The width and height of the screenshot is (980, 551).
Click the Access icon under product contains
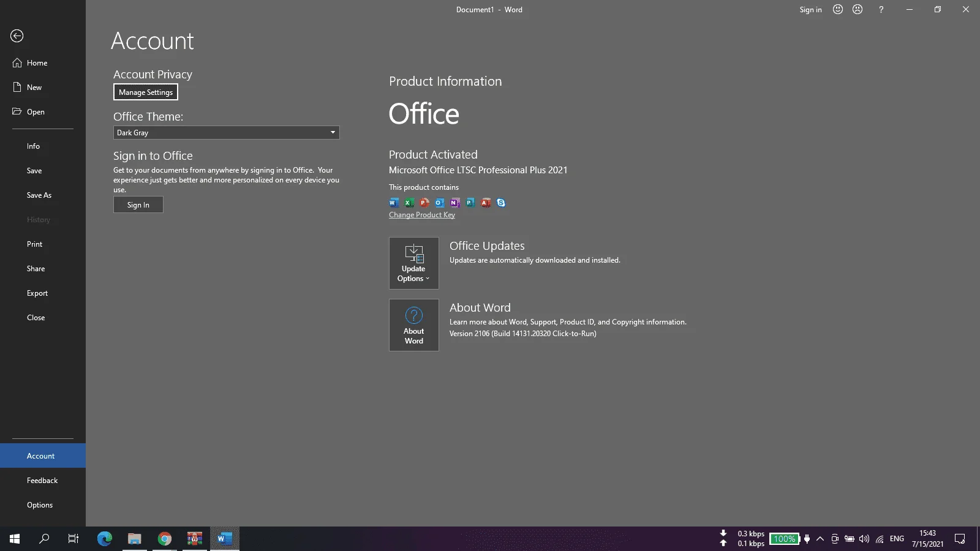click(x=486, y=203)
